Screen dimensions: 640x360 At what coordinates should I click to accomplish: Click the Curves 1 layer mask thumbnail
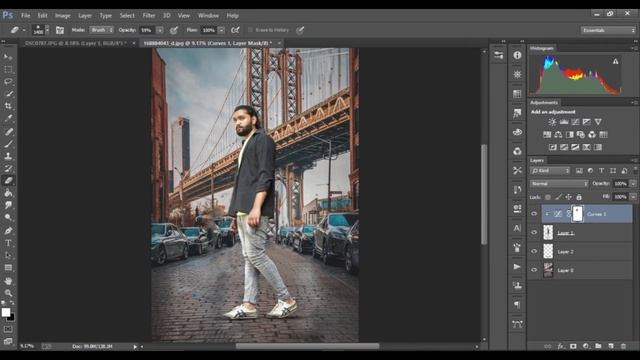coord(577,214)
